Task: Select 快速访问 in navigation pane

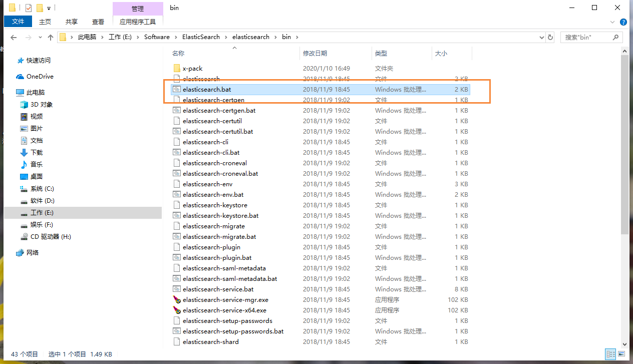Action: tap(39, 61)
